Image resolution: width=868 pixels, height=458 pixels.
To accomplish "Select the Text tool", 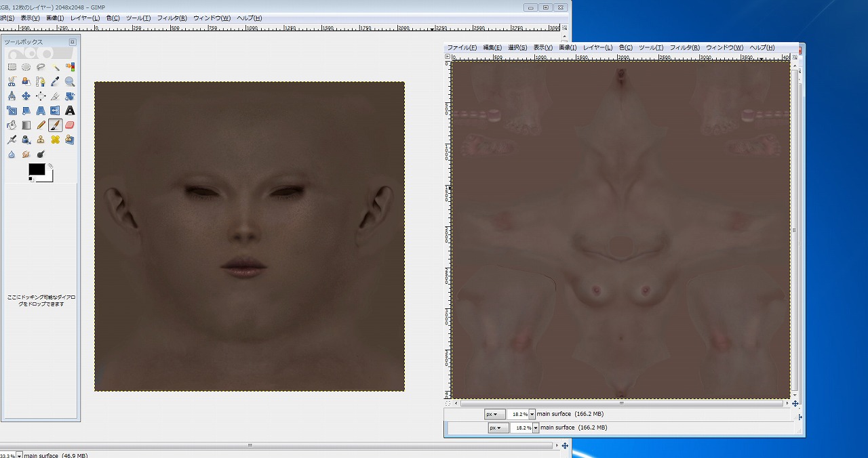I will tap(70, 110).
